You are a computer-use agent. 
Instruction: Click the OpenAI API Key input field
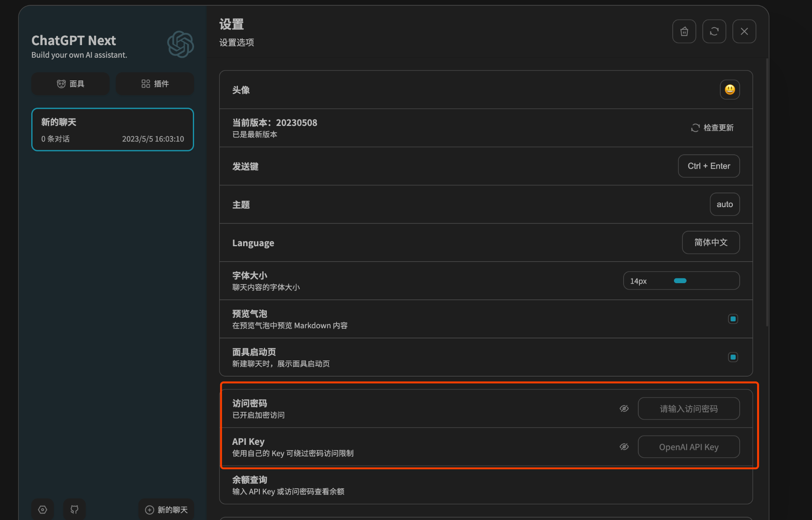[x=689, y=447]
